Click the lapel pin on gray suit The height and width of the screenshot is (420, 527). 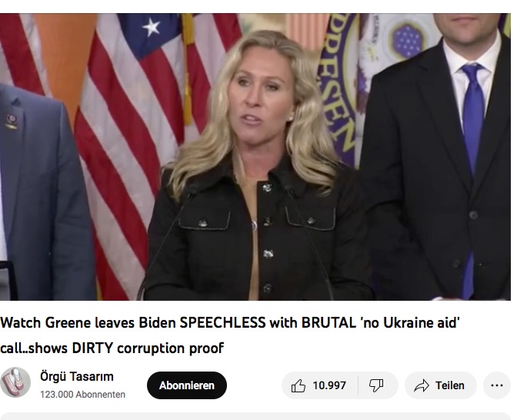click(12, 122)
